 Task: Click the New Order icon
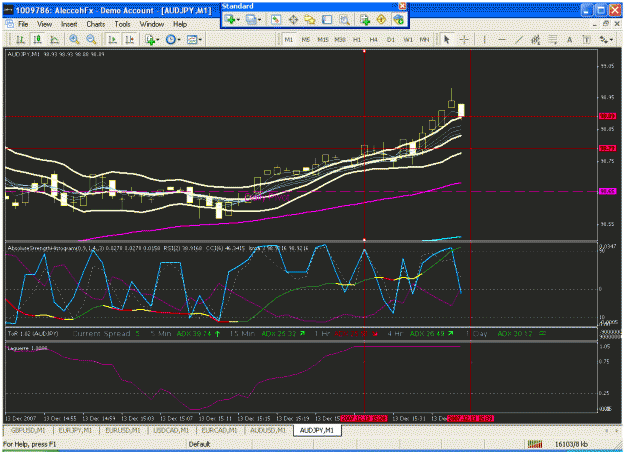pos(365,19)
